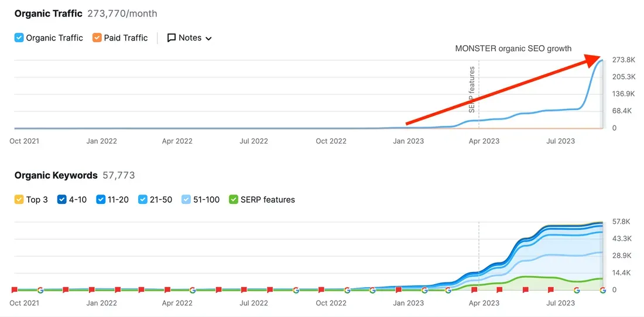Image resolution: width=644 pixels, height=317 pixels.
Task: Click 'Oct 2022' under the Organic Keywords chart
Action: [331, 303]
